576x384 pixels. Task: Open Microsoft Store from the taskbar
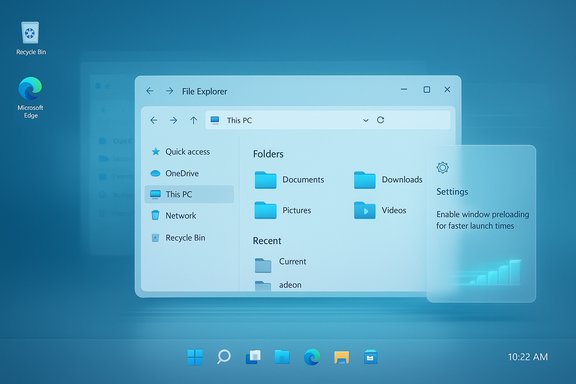370,357
